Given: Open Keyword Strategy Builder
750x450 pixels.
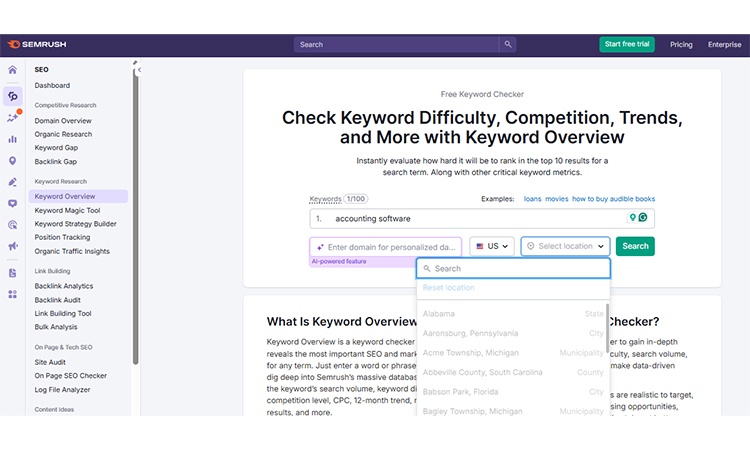Looking at the screenshot, I should [x=75, y=224].
